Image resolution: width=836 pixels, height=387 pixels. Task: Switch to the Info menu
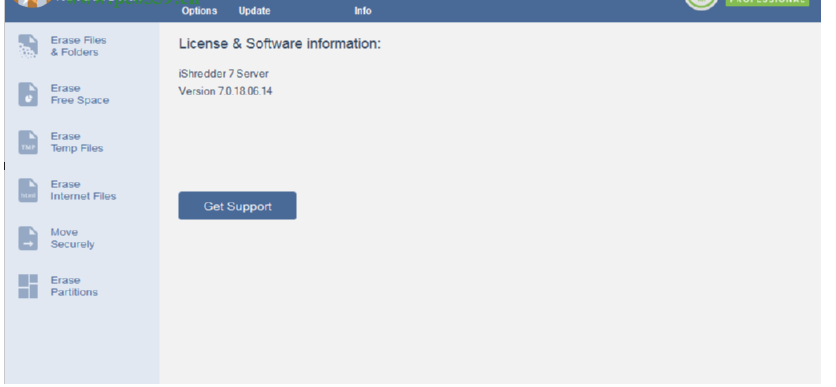click(x=363, y=11)
